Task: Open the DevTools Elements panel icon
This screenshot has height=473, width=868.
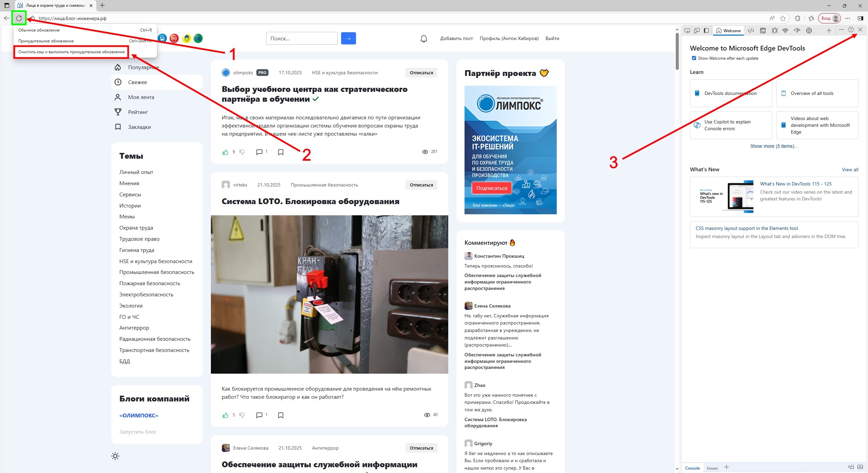Action: coord(751,31)
